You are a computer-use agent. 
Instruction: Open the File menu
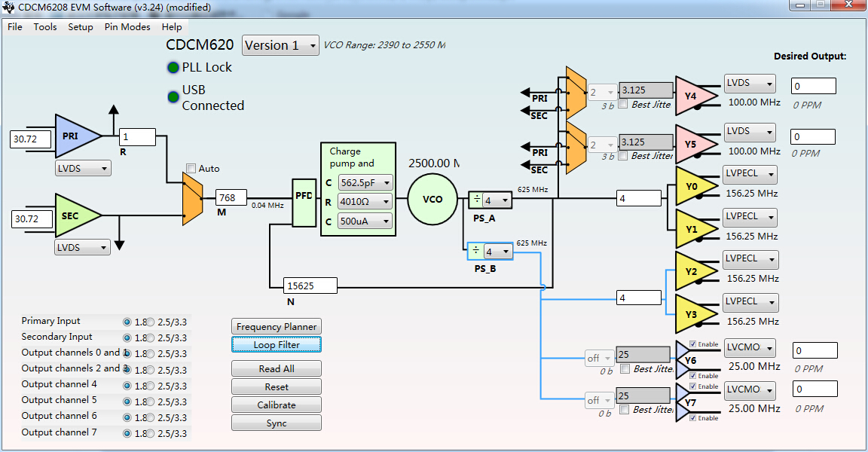[x=15, y=26]
